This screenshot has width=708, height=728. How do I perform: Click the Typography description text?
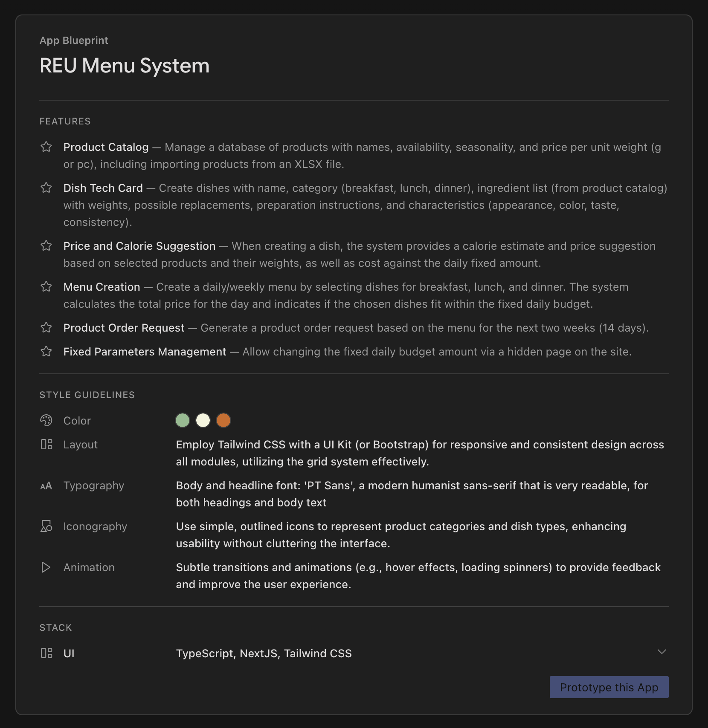coord(412,494)
